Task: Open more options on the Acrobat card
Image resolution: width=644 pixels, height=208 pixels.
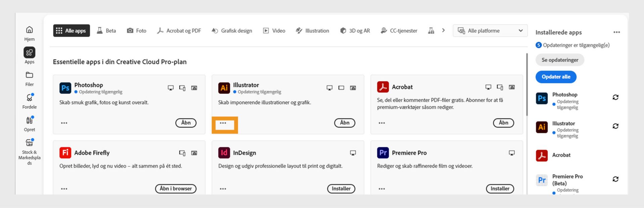Action: tap(382, 123)
